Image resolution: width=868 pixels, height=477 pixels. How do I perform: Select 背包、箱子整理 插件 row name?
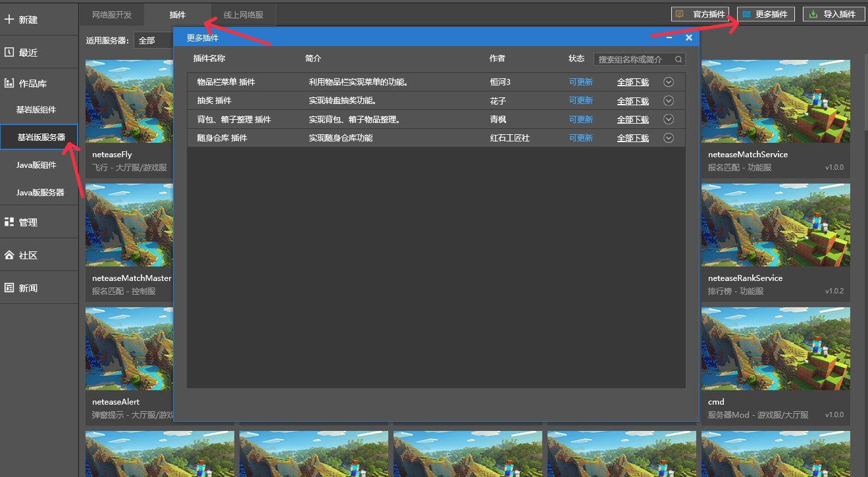coord(234,120)
